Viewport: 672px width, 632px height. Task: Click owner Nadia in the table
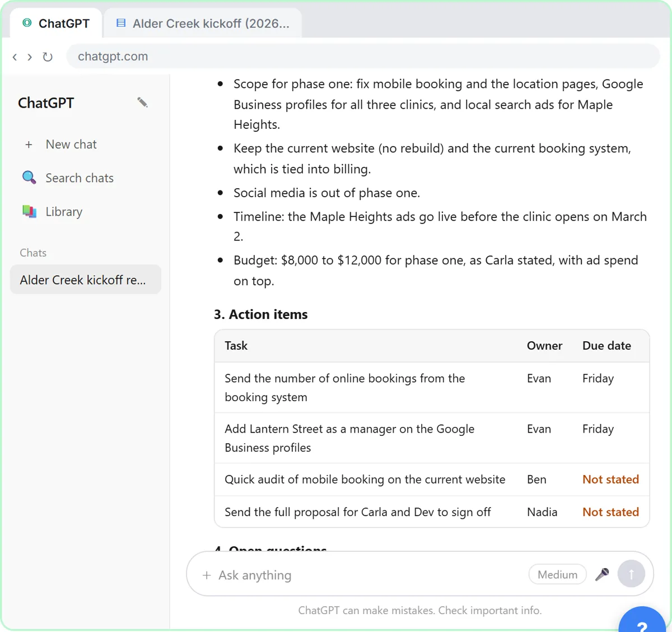coord(542,512)
